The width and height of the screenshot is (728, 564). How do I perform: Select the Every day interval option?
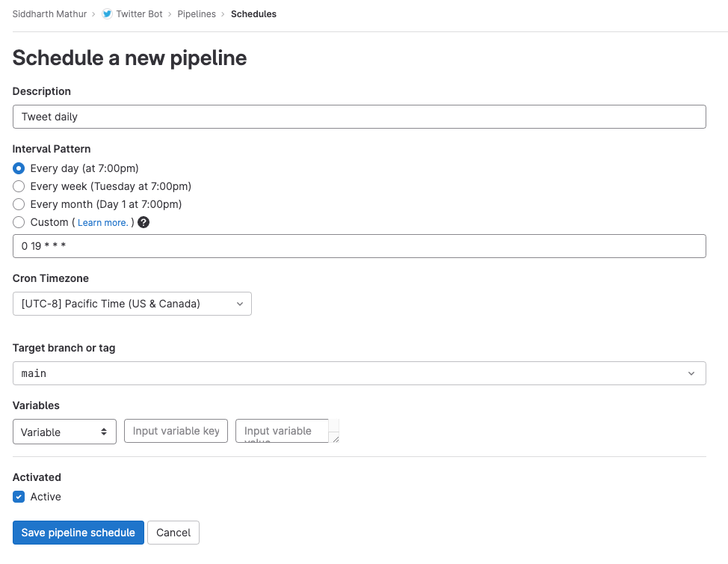tap(18, 168)
